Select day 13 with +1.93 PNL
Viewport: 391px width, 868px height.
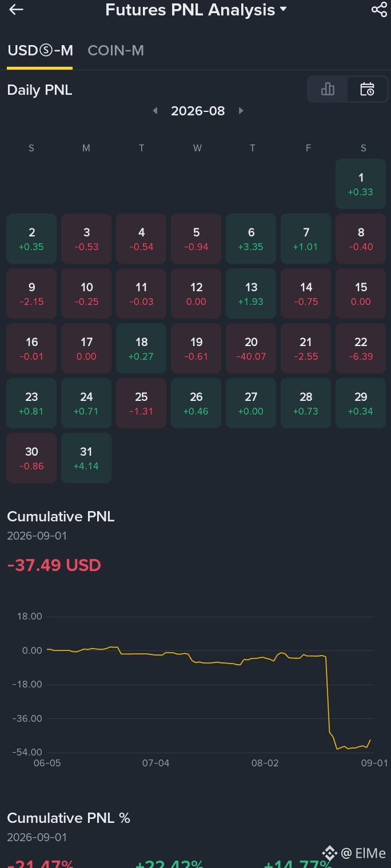(251, 294)
